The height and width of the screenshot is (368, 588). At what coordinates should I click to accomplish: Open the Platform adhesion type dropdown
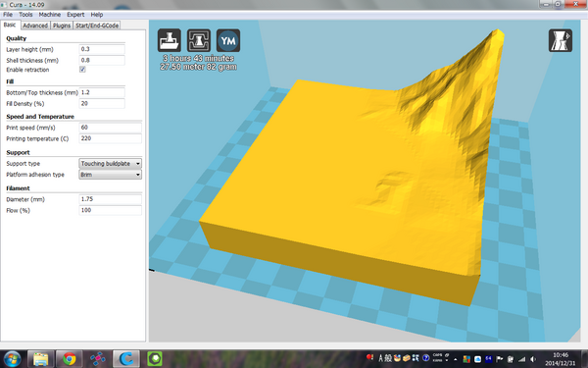(x=110, y=175)
